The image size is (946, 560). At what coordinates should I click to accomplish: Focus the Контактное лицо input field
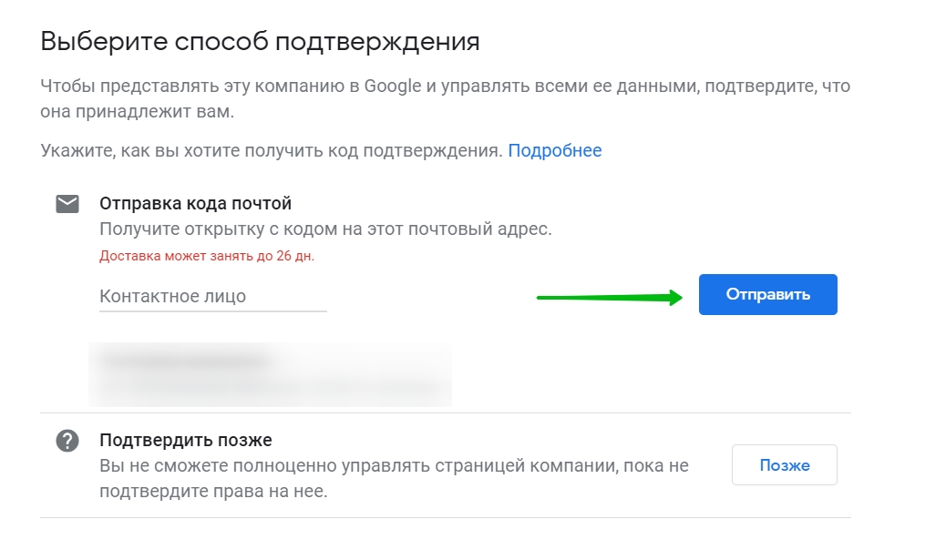pyautogui.click(x=212, y=297)
